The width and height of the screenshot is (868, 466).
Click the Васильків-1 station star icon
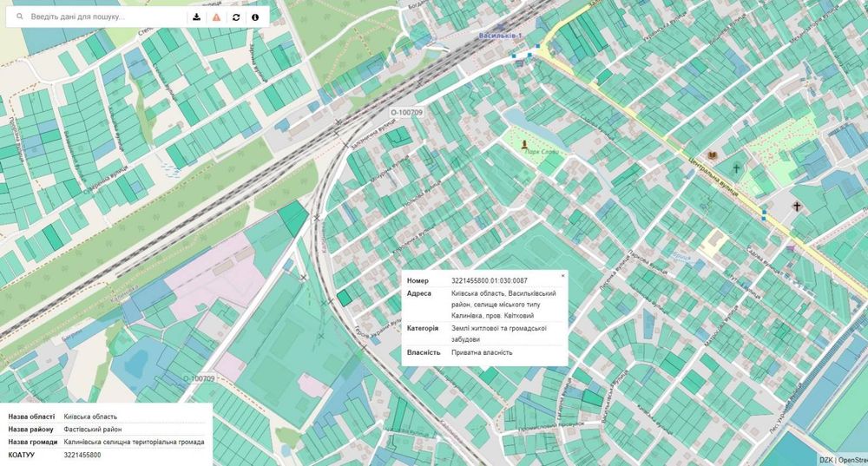coord(501,27)
